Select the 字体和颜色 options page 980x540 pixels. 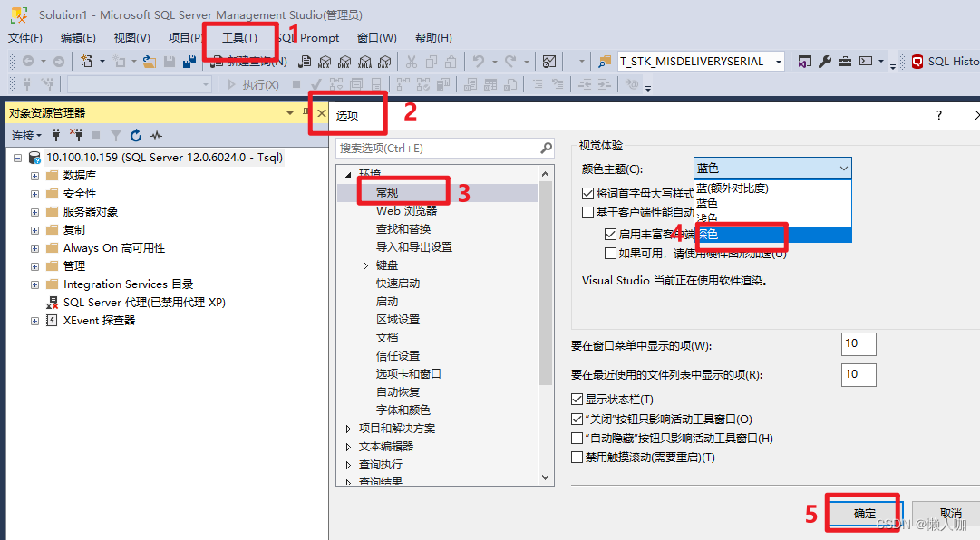[403, 410]
